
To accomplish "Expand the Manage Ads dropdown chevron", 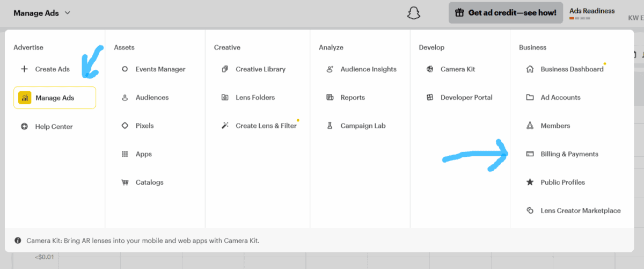I will (x=67, y=13).
